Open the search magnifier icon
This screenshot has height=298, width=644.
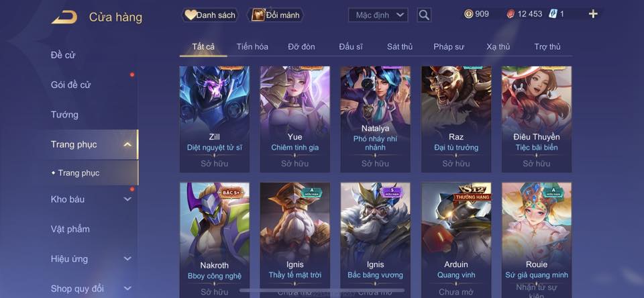(424, 15)
